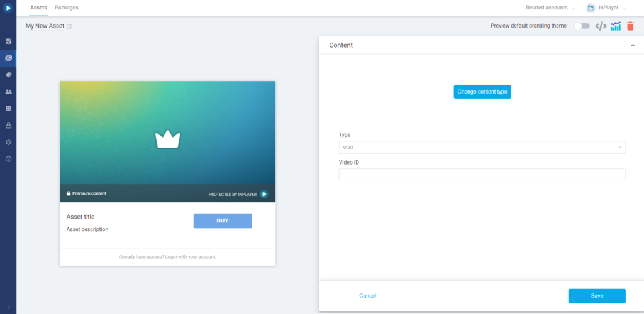Click the Asset description text
The height and width of the screenshot is (314, 644).
click(87, 230)
